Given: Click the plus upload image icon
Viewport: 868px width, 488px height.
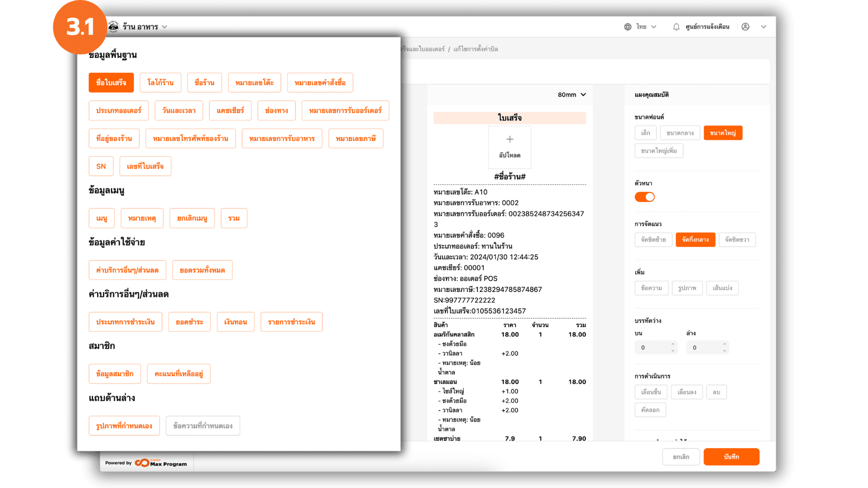Looking at the screenshot, I should tap(509, 140).
